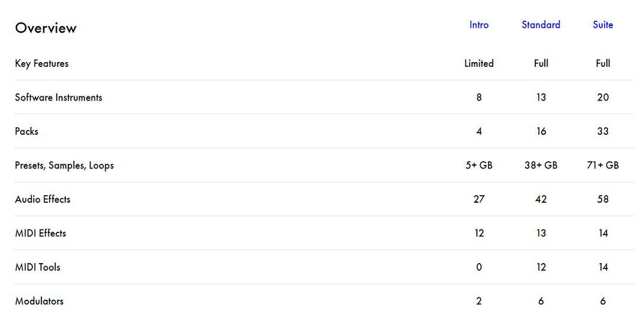Open the Intro edition link
The width and height of the screenshot is (644, 321).
pyautogui.click(x=479, y=25)
